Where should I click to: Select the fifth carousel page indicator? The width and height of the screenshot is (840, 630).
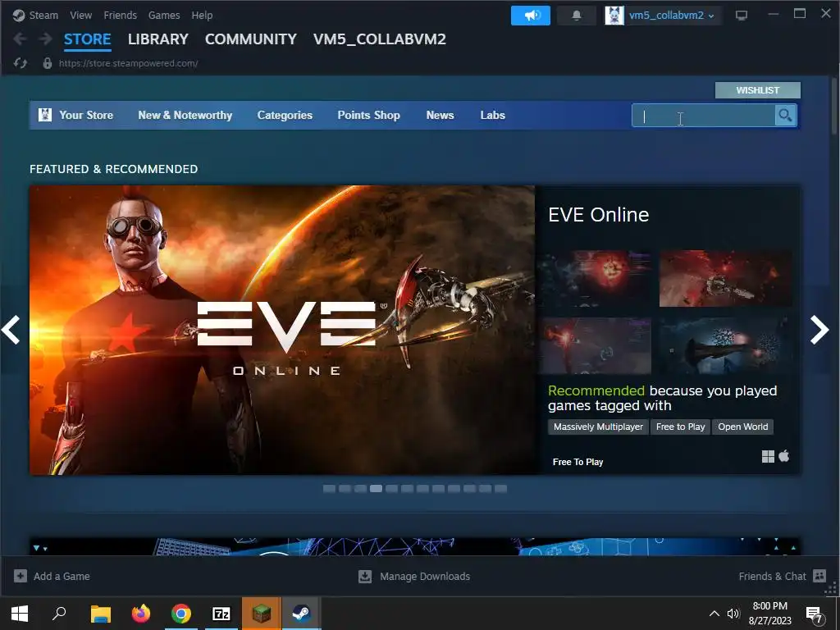click(x=391, y=489)
